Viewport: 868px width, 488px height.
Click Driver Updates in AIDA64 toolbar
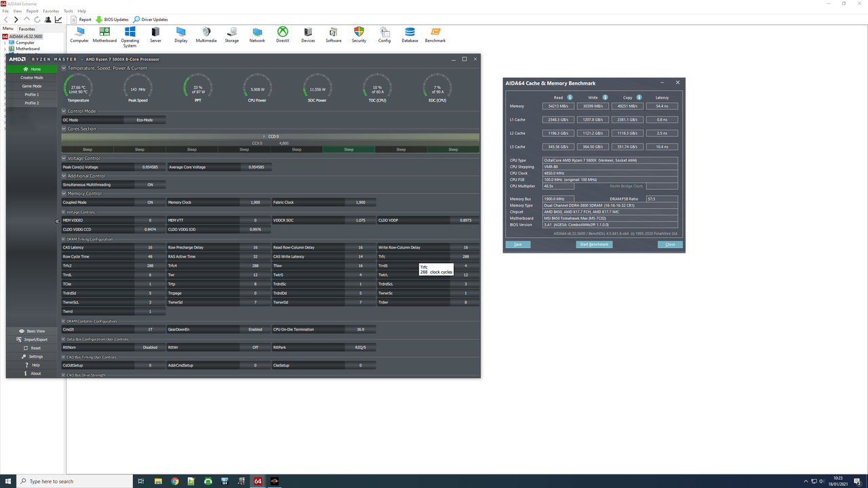click(151, 20)
